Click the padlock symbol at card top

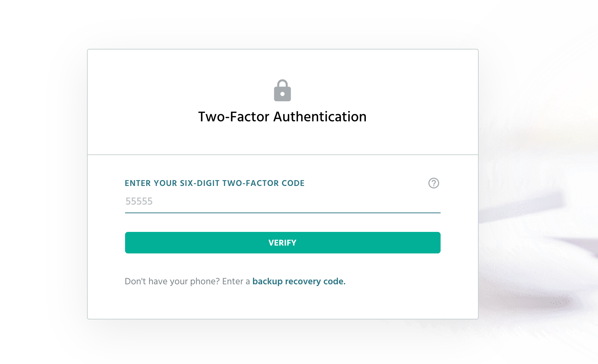(282, 90)
